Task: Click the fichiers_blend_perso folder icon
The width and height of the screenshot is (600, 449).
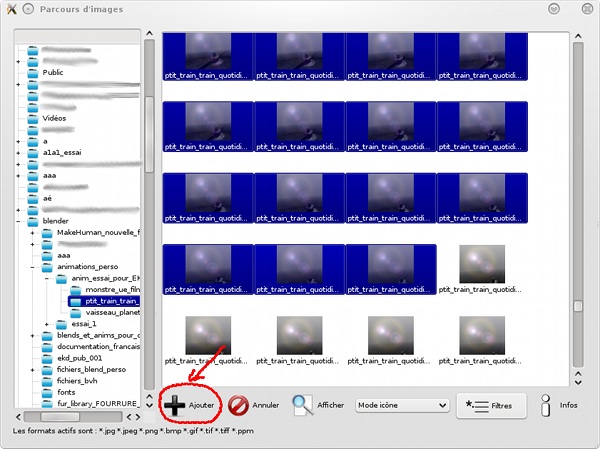Action: click(47, 370)
